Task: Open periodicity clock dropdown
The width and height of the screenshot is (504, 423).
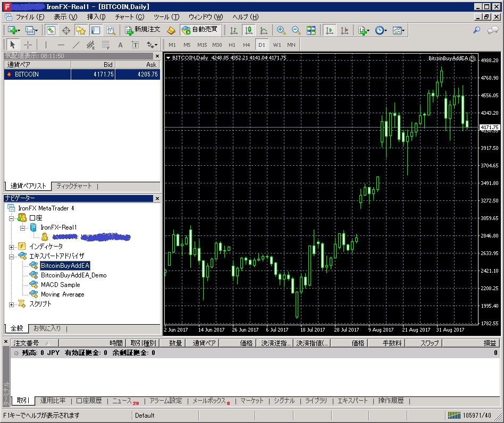Action: tap(381, 30)
